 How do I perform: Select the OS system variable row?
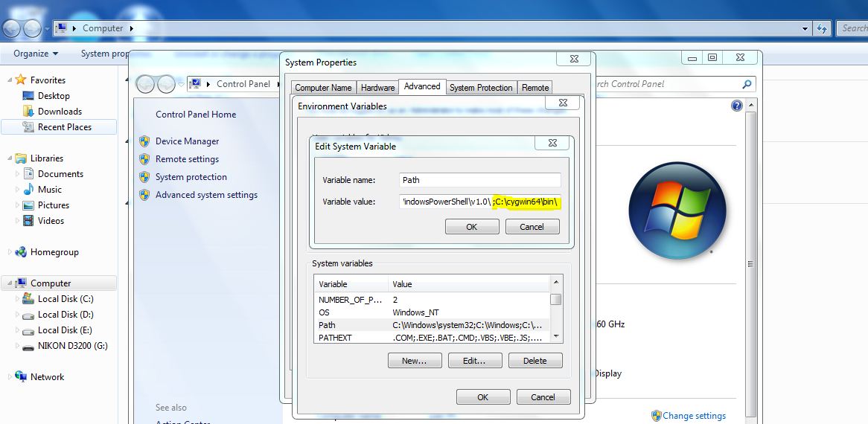point(433,312)
